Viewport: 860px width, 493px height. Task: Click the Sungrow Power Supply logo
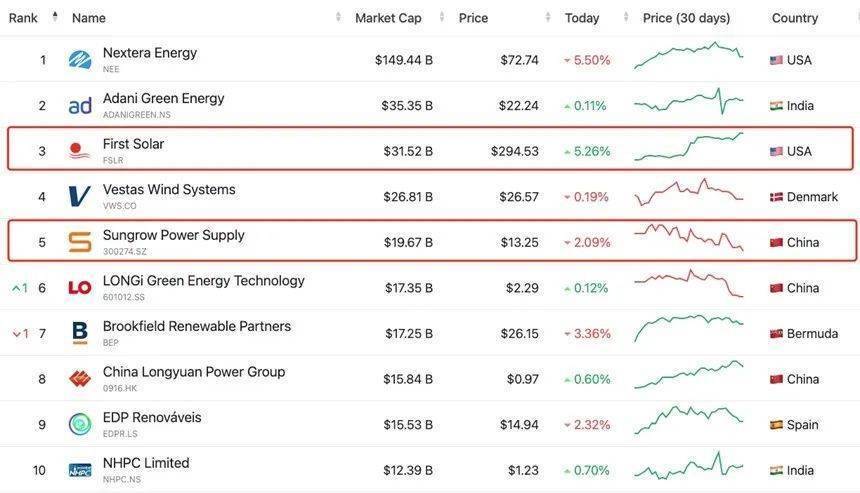coord(80,242)
